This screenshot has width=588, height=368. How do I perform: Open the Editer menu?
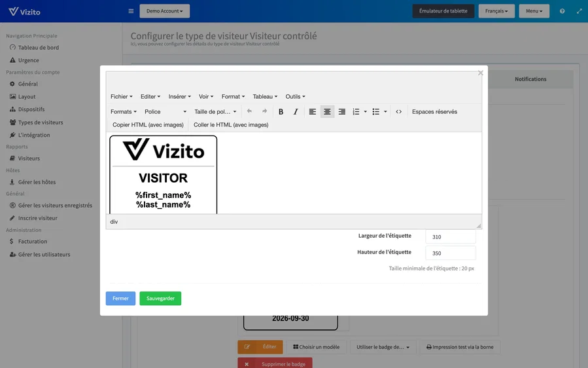pyautogui.click(x=150, y=96)
